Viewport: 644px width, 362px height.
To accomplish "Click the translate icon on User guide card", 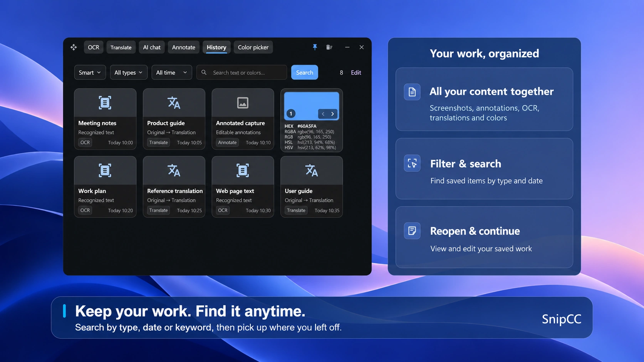I will click(x=312, y=170).
